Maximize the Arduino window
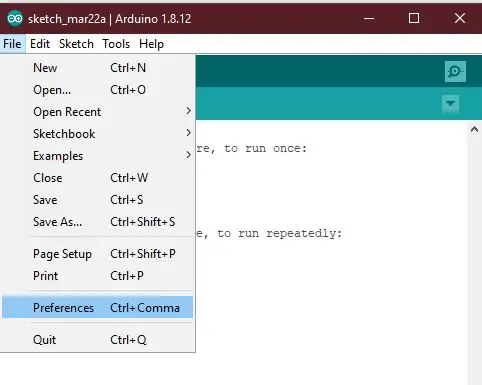Screen dimensions: 482x385 (414, 18)
